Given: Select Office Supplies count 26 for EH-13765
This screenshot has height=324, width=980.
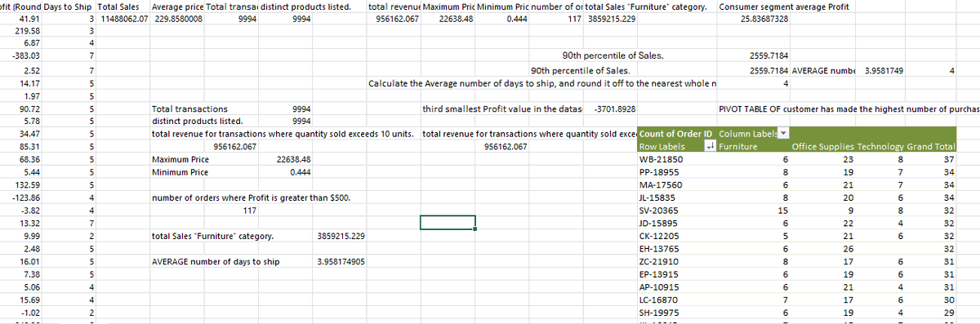Looking at the screenshot, I should point(848,248).
